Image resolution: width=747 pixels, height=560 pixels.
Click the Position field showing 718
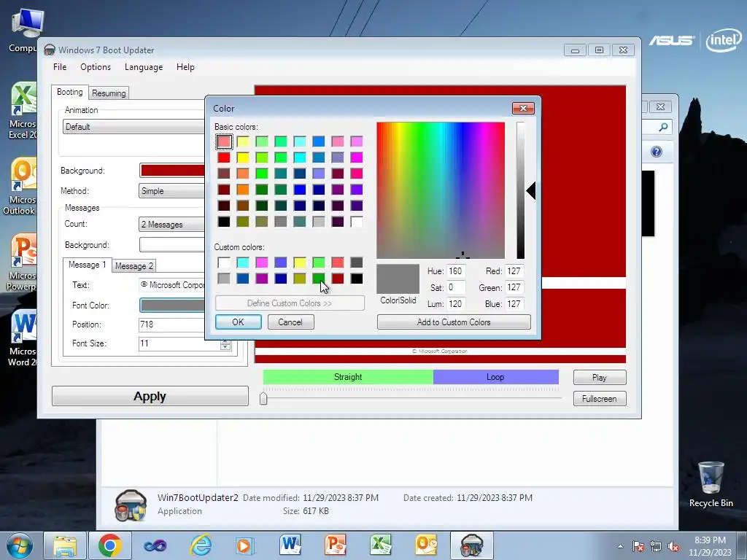172,324
